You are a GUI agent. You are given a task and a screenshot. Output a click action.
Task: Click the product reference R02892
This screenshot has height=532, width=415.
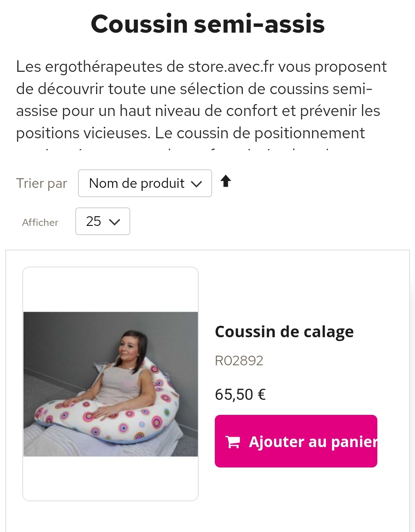(x=239, y=361)
